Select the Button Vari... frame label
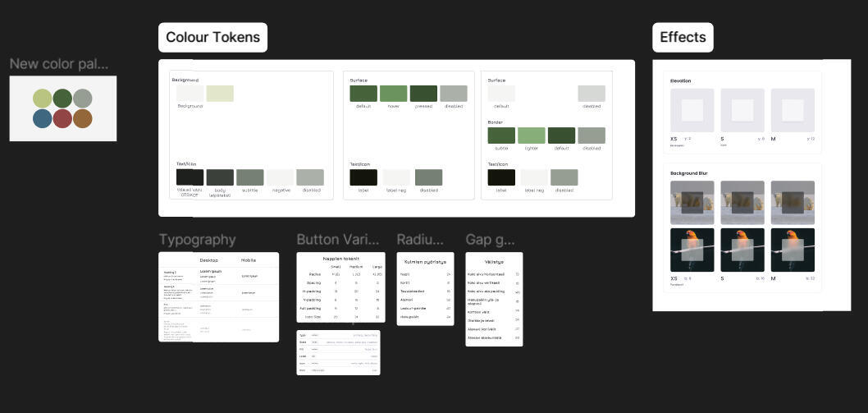 (x=338, y=240)
